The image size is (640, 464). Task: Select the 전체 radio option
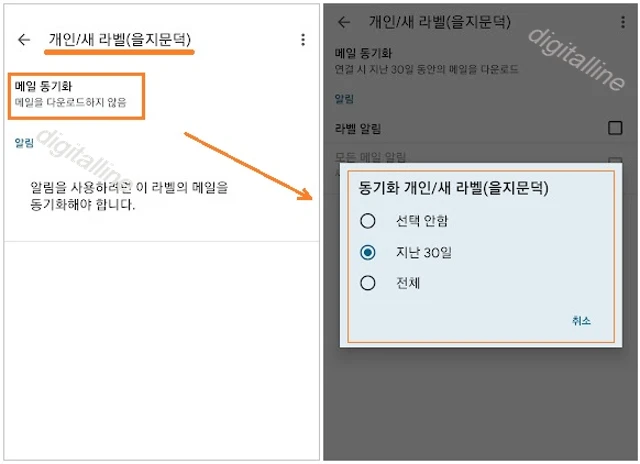pos(368,283)
